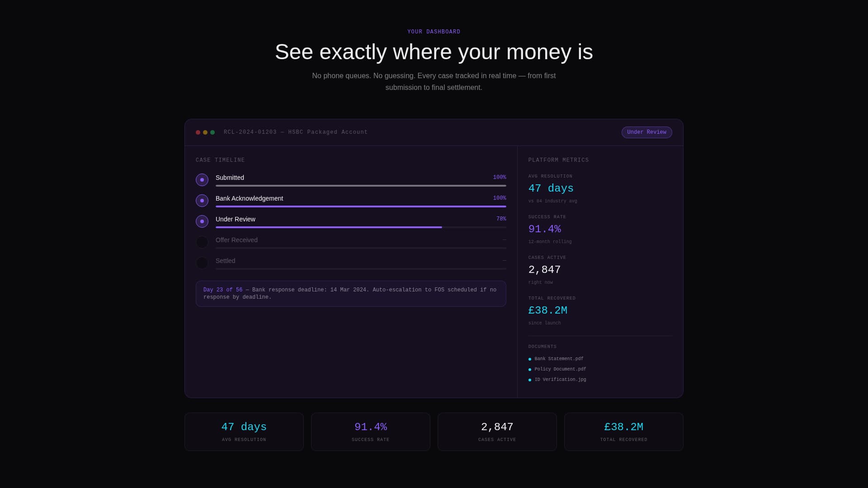Click the 'Day 23 of 56' text
The height and width of the screenshot is (488, 868).
point(223,290)
